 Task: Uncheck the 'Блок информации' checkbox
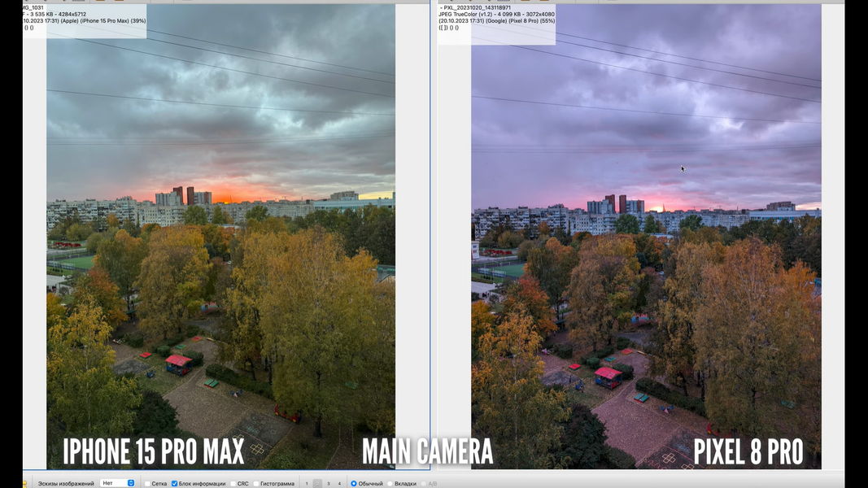pyautogui.click(x=174, y=484)
